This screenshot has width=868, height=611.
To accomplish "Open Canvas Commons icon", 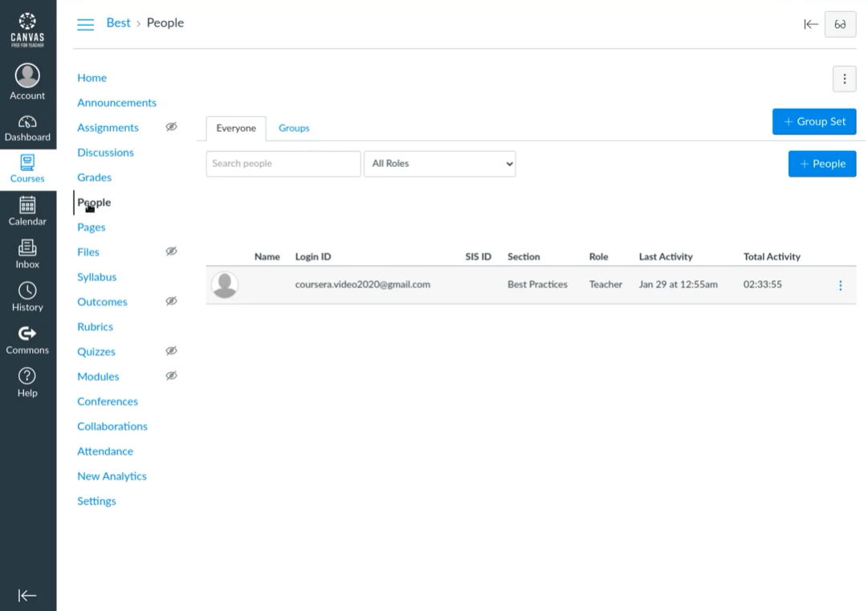I will pyautogui.click(x=28, y=333).
